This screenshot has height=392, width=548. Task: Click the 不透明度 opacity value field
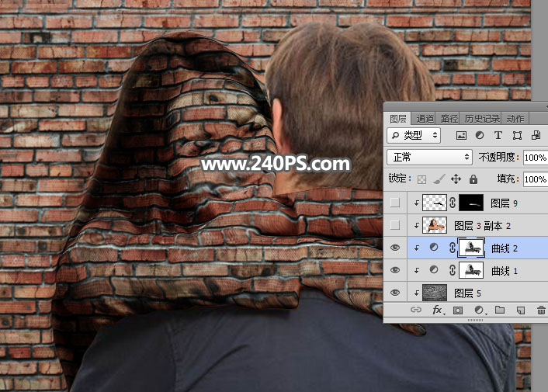536,158
